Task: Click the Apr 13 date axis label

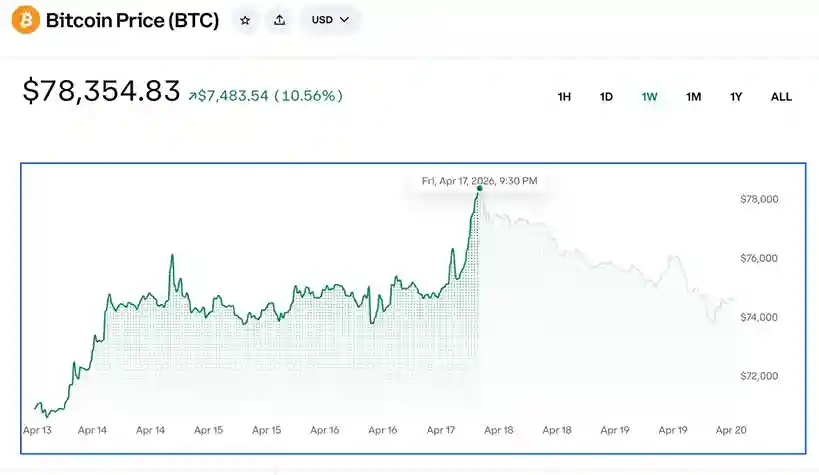Action: 37,430
